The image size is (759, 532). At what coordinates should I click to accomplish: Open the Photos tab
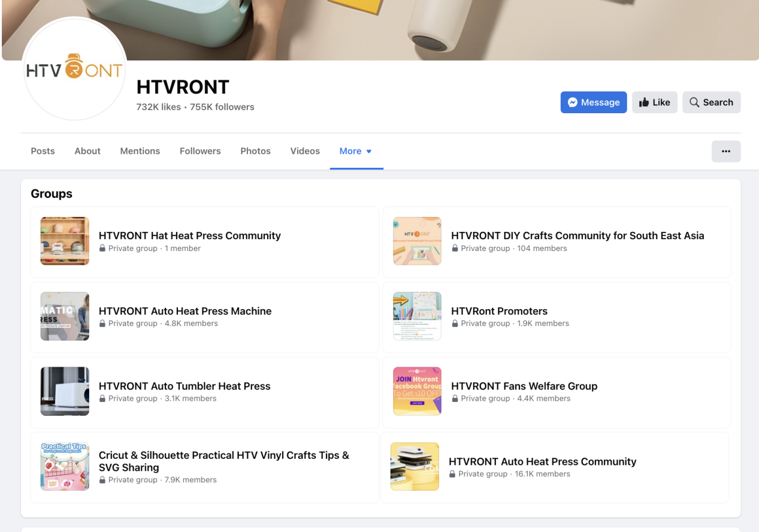[x=255, y=152]
